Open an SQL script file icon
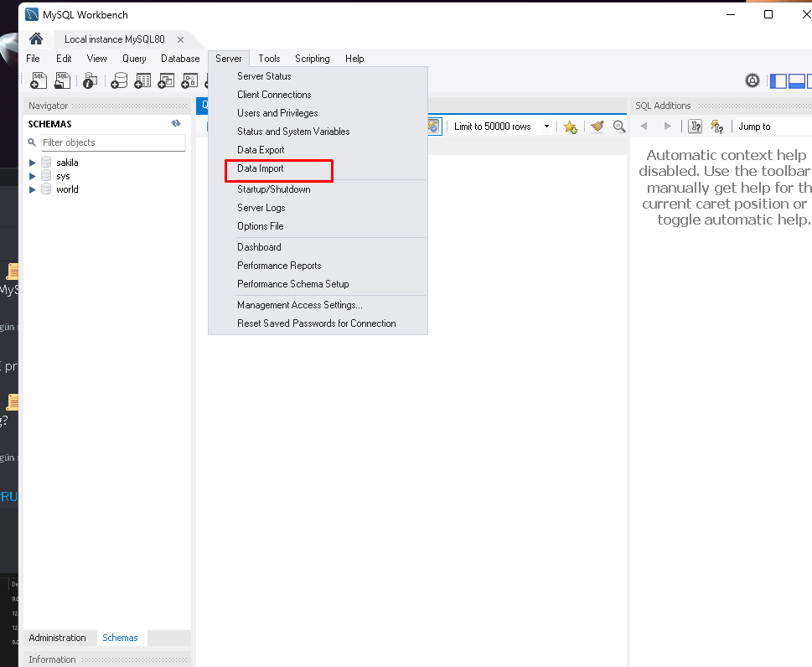The height and width of the screenshot is (667, 812). (x=62, y=80)
